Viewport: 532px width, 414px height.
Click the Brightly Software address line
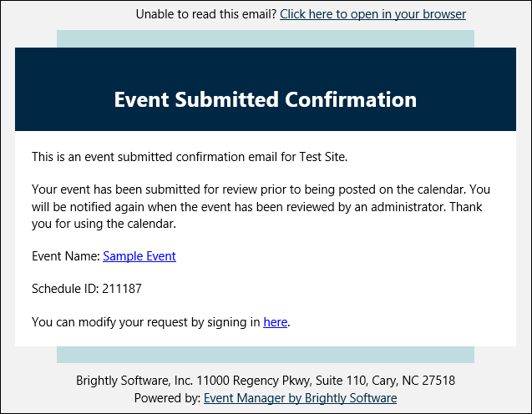pyautogui.click(x=266, y=381)
